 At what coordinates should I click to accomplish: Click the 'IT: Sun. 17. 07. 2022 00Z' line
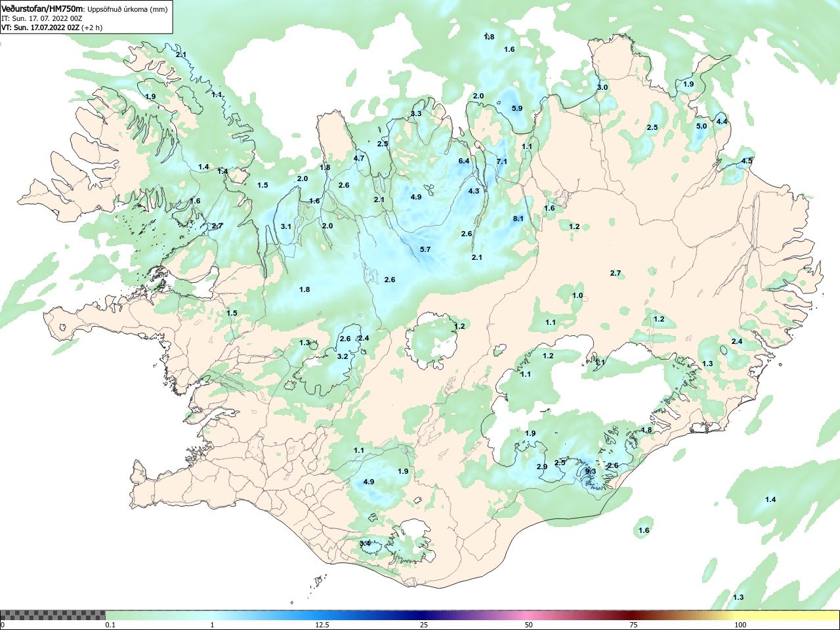pyautogui.click(x=41, y=18)
